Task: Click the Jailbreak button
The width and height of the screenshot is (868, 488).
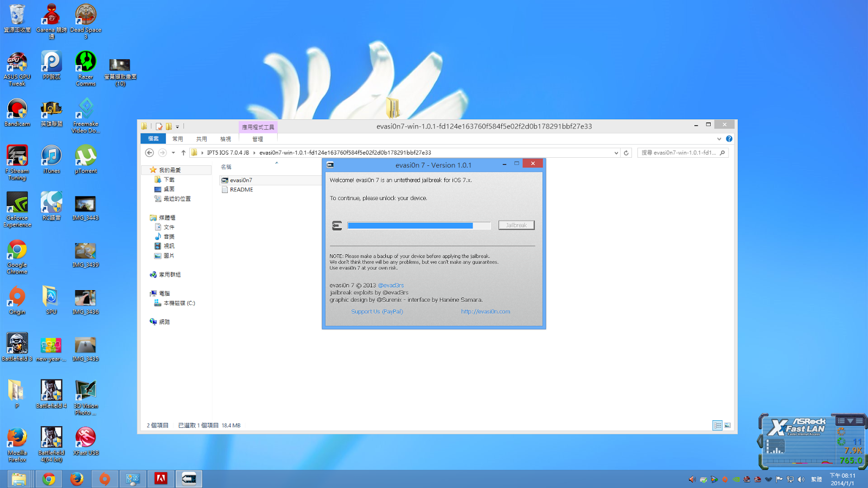Action: click(x=516, y=225)
